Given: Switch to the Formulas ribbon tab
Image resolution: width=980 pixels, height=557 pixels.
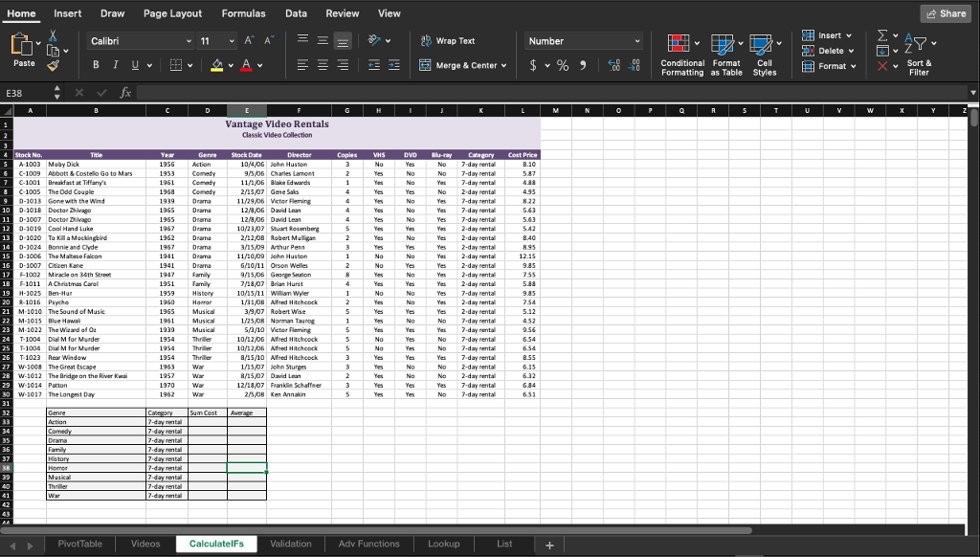Looking at the screenshot, I should pos(243,13).
